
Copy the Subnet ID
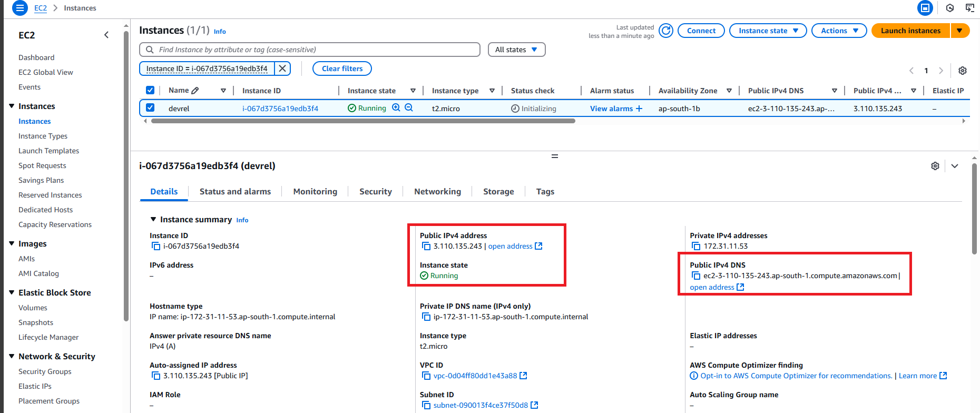[426, 405]
